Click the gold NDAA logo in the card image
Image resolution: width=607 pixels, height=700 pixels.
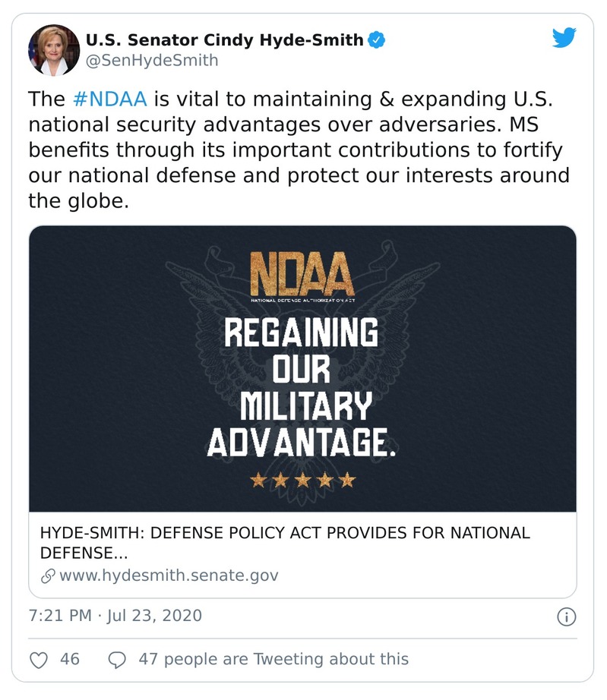(x=302, y=273)
